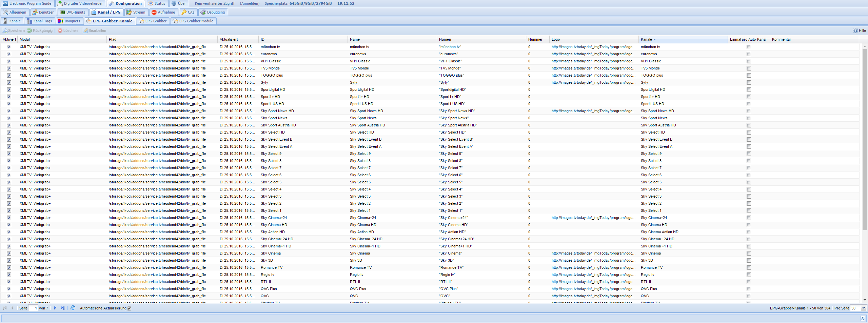Click the "TV5 Monde" Namen cell
This screenshot has width=868, height=323.
(482, 68)
